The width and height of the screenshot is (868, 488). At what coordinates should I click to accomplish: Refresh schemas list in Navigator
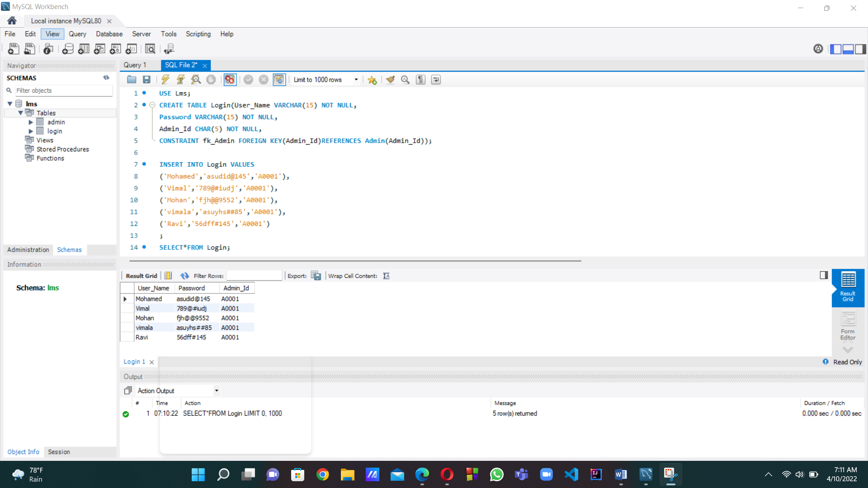point(106,78)
